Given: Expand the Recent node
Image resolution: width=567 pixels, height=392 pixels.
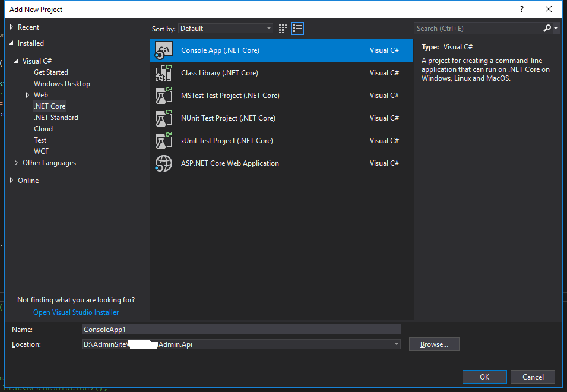Looking at the screenshot, I should (11, 27).
